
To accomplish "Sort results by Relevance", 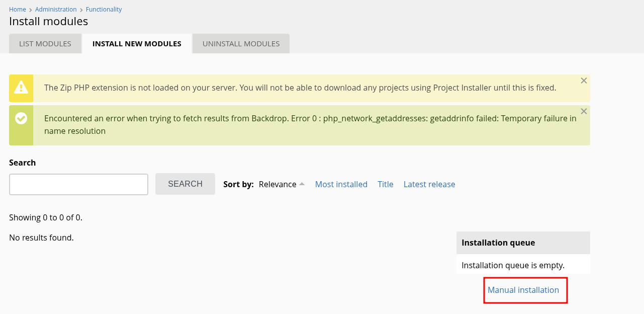I will coord(278,184).
